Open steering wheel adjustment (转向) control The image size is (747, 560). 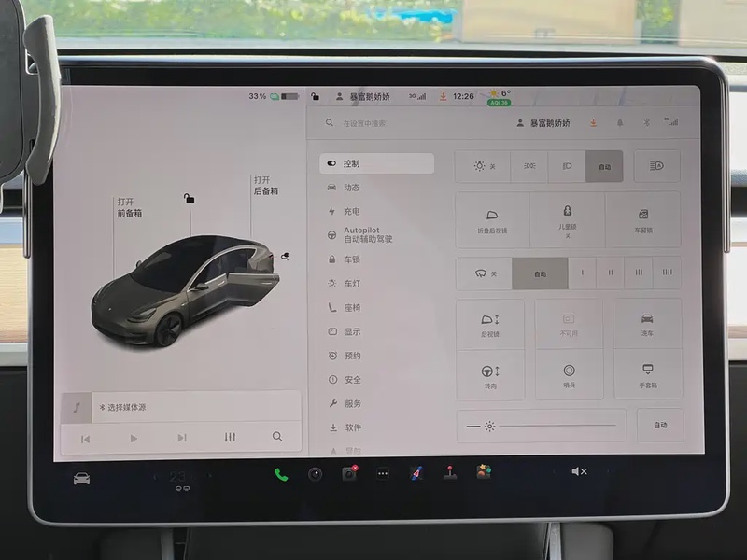490,375
